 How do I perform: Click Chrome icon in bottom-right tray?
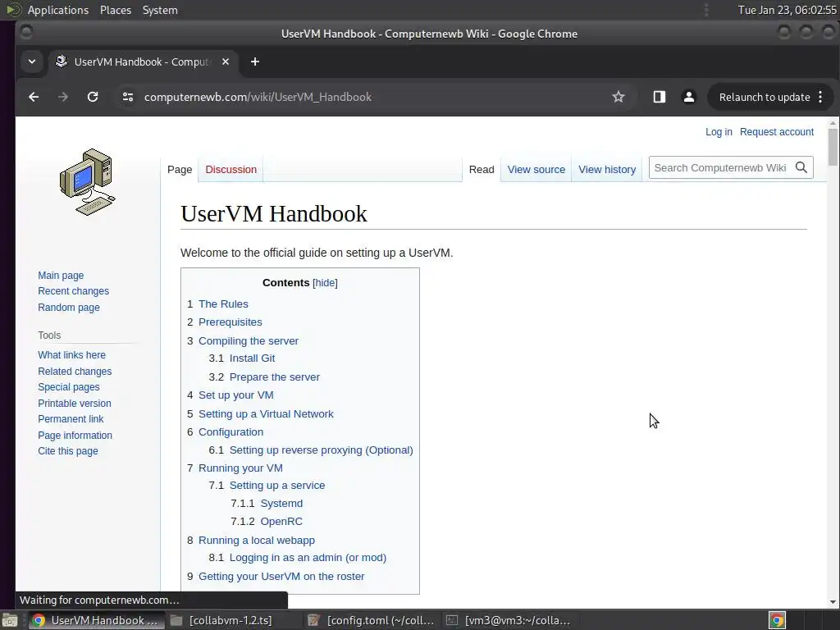778,620
